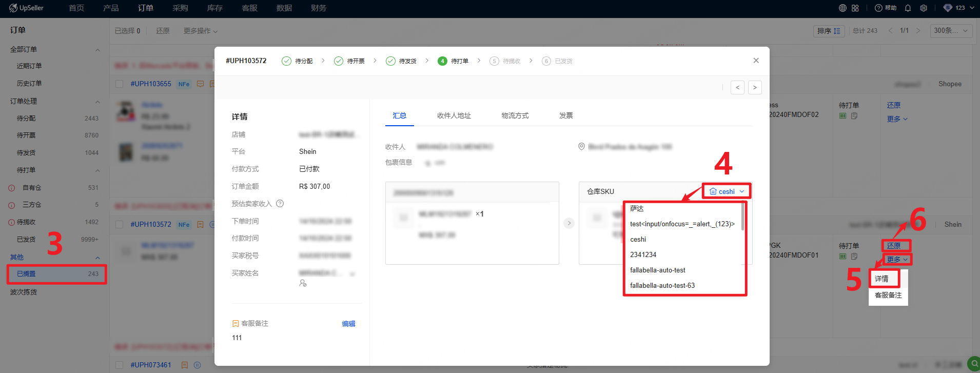Image resolution: width=980 pixels, height=373 pixels.
Task: Click the notification bell icon
Action: tap(908, 8)
